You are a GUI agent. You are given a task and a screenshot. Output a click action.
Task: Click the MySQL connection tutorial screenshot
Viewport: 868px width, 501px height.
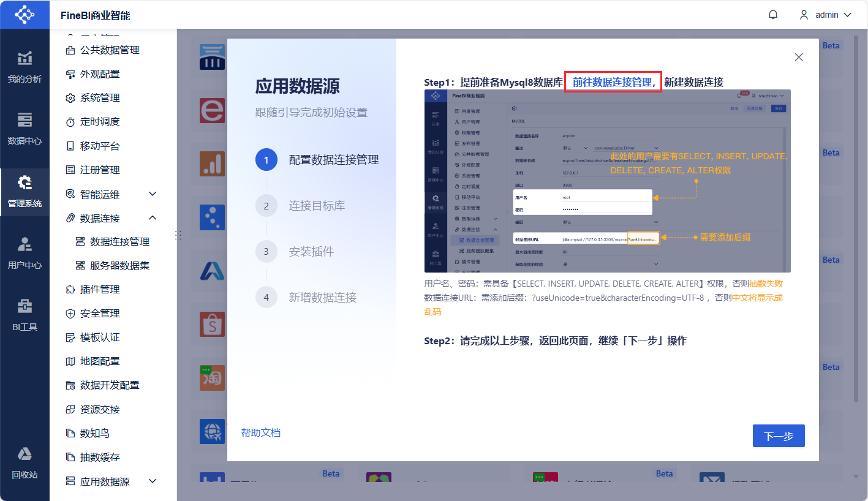pos(608,181)
